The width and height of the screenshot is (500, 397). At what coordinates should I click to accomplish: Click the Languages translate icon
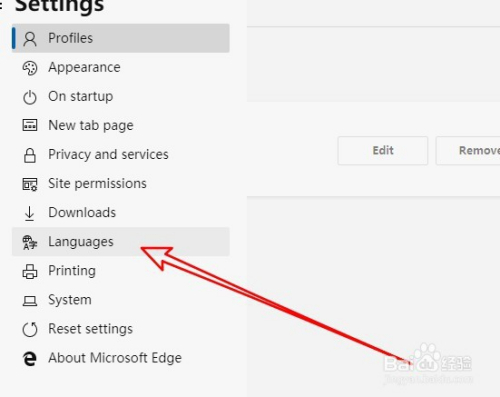(x=30, y=242)
